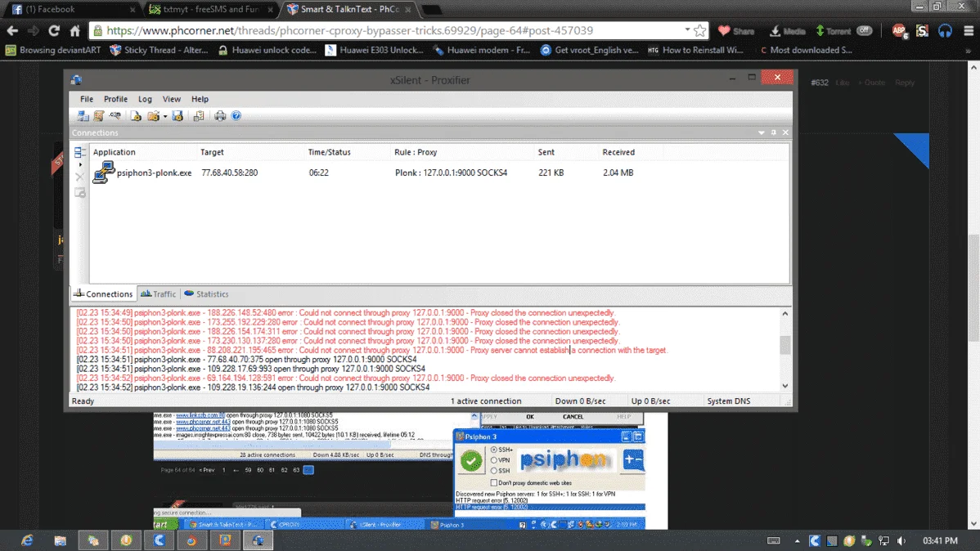Screen dimensions: 980x551
Task: Click '1 active connection' status text
Action: [486, 401]
